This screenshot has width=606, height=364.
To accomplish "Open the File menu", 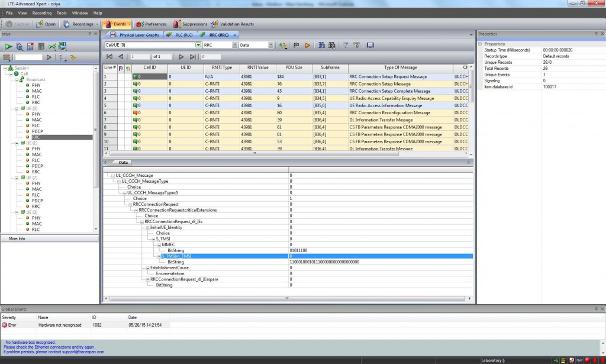I will point(9,13).
